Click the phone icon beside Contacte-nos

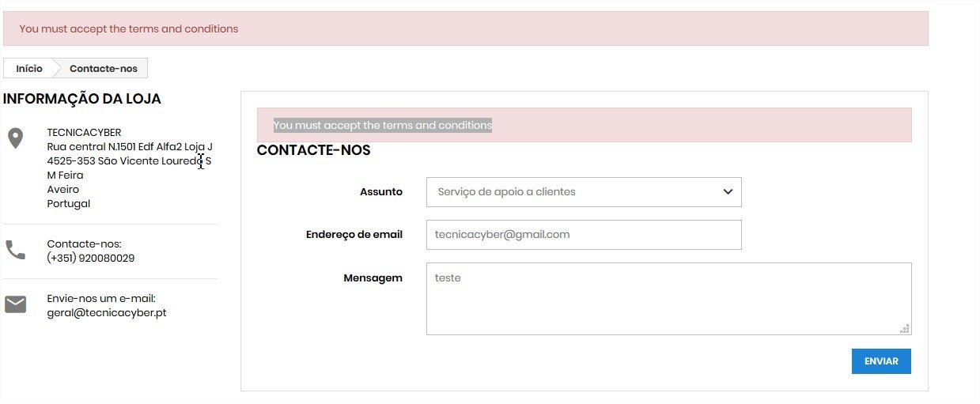15,250
